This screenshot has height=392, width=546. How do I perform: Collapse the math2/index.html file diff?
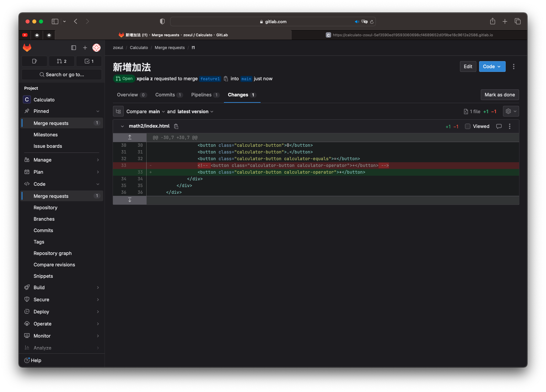point(122,126)
